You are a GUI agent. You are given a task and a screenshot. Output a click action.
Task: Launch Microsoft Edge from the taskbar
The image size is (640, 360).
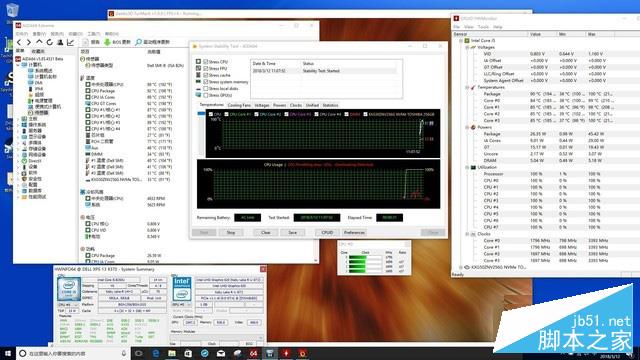[x=156, y=353]
